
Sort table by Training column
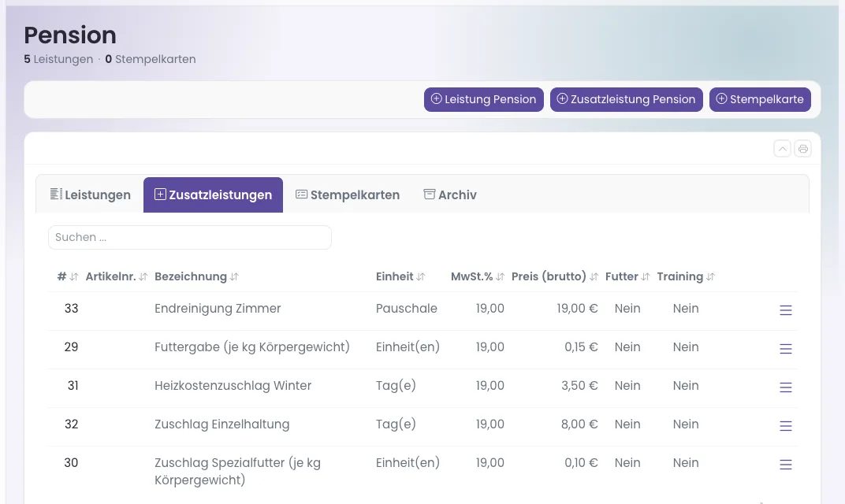point(686,276)
